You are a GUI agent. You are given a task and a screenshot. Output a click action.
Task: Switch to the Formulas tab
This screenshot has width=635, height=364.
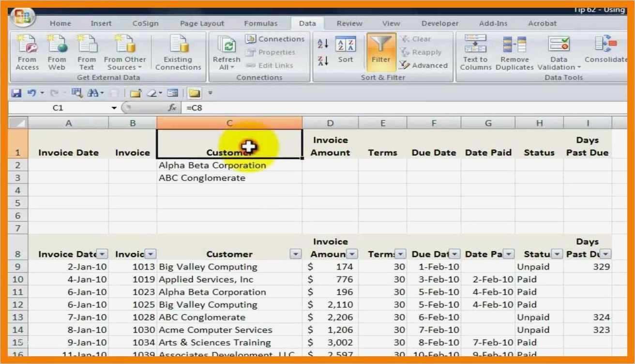(x=261, y=23)
